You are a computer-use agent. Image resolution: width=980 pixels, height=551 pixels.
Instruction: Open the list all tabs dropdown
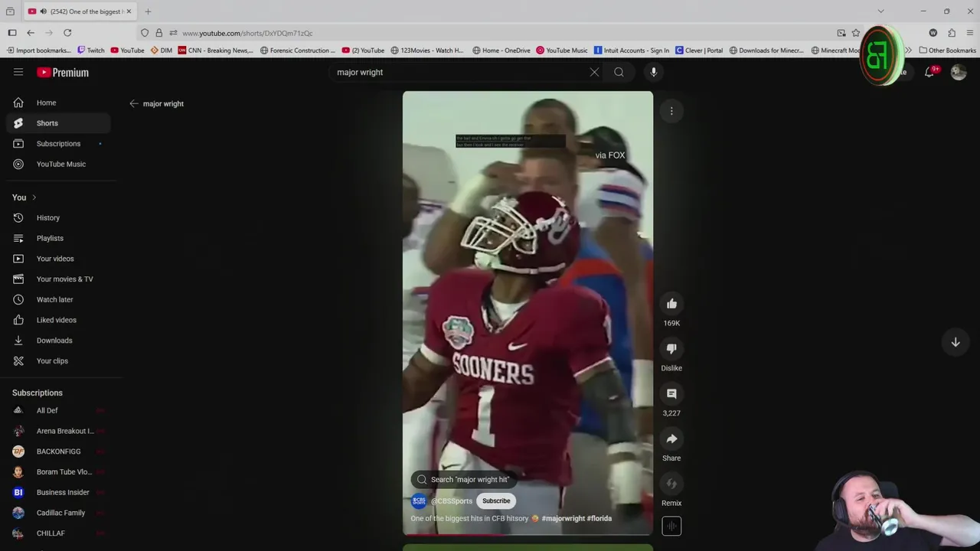click(880, 11)
